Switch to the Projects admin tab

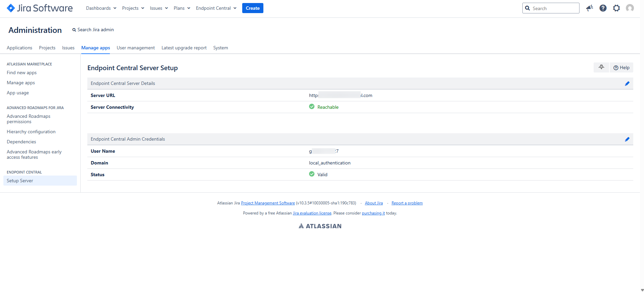[47, 48]
